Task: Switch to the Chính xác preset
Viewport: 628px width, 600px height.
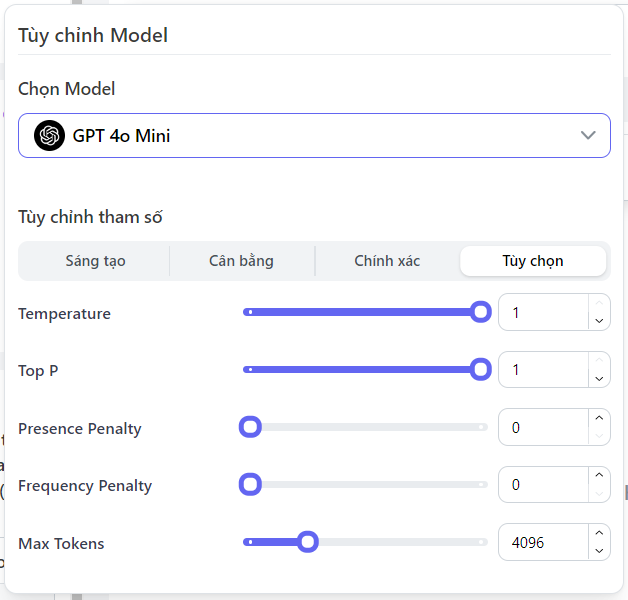Action: 387,261
